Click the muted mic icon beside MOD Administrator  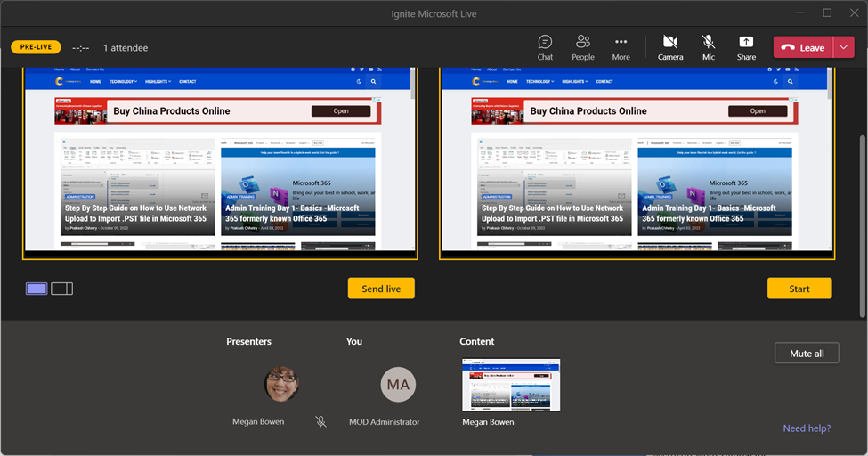[321, 421]
